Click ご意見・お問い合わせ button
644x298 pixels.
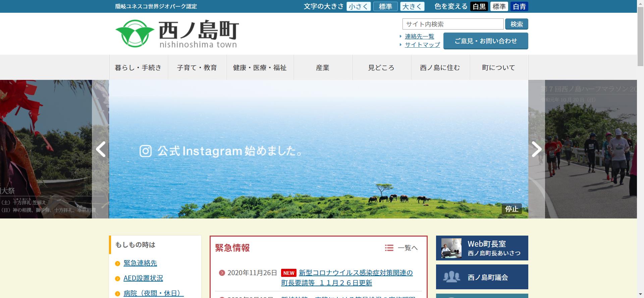[486, 41]
